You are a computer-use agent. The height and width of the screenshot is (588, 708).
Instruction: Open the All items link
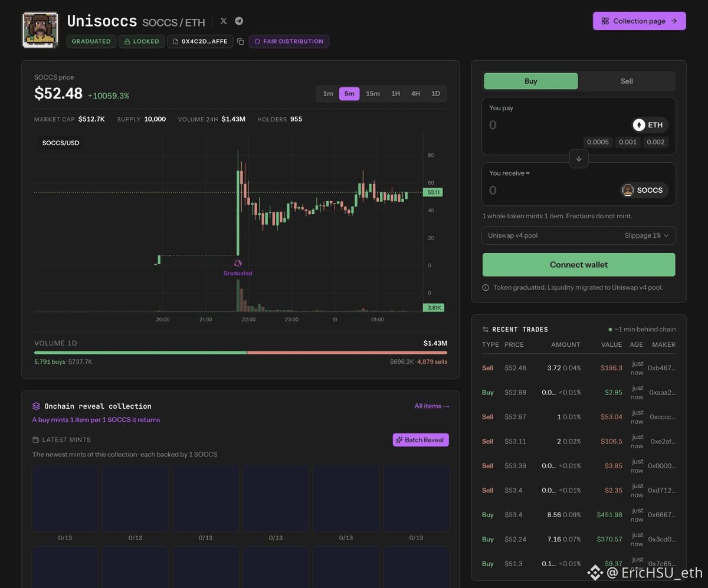(432, 406)
